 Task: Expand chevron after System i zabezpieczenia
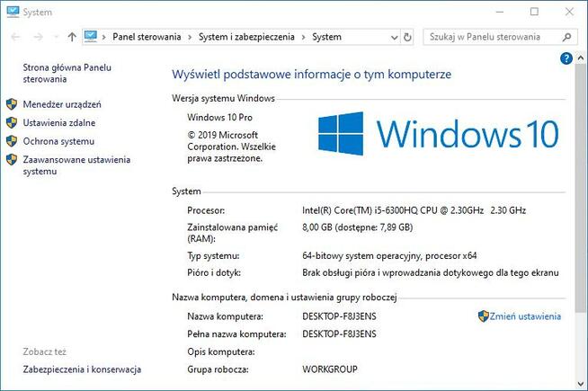click(x=303, y=37)
